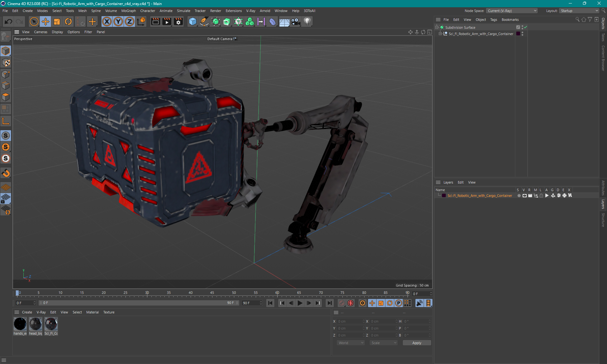
Task: Select the Polygon mode icon
Action: [x=6, y=98]
